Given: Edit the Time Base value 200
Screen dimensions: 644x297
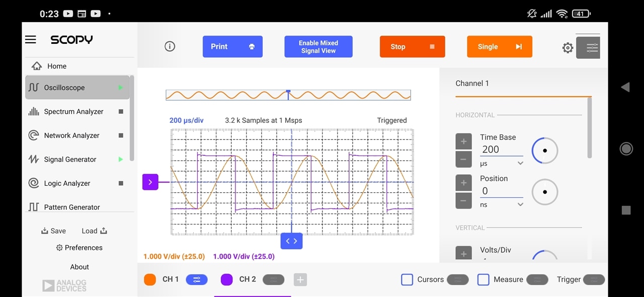Looking at the screenshot, I should [x=501, y=150].
